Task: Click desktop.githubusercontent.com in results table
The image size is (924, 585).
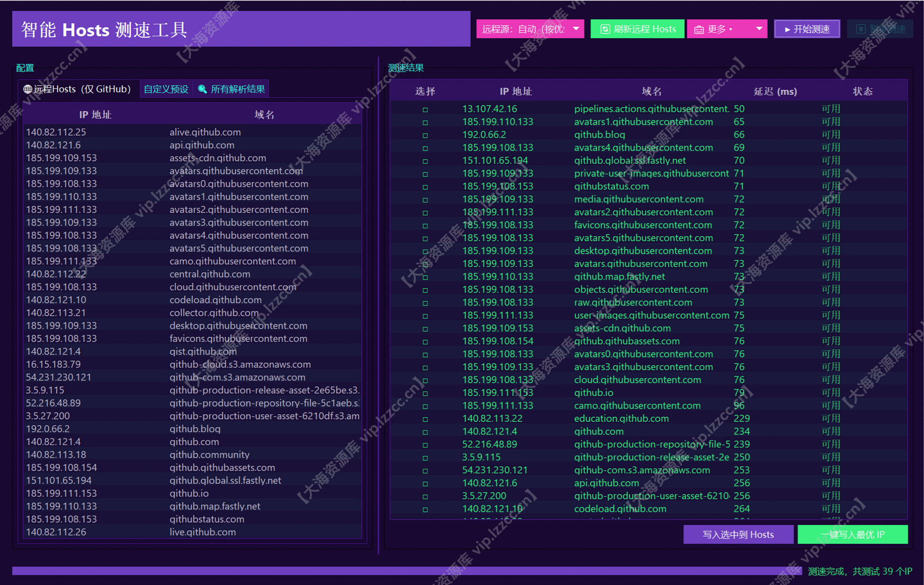Action: pyautogui.click(x=643, y=251)
